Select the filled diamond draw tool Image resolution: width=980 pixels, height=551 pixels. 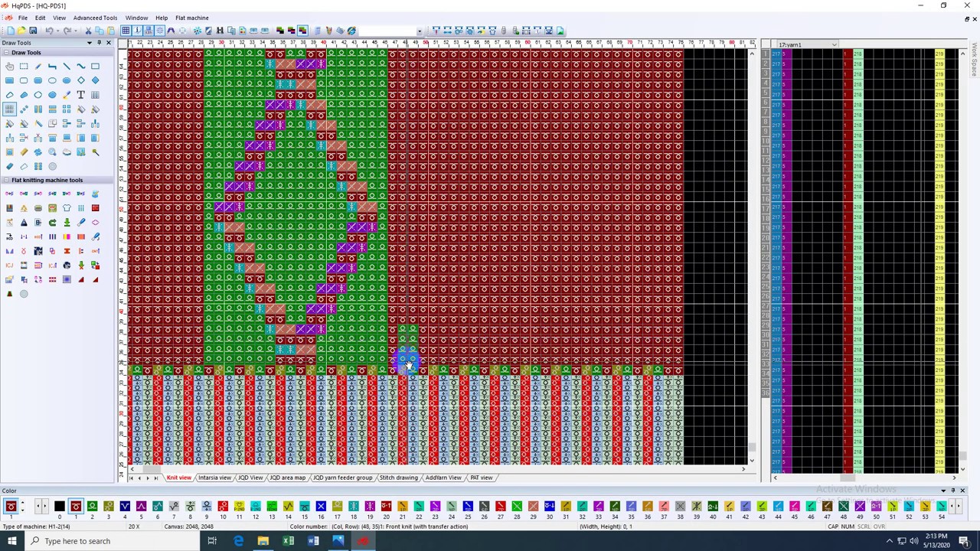click(95, 80)
